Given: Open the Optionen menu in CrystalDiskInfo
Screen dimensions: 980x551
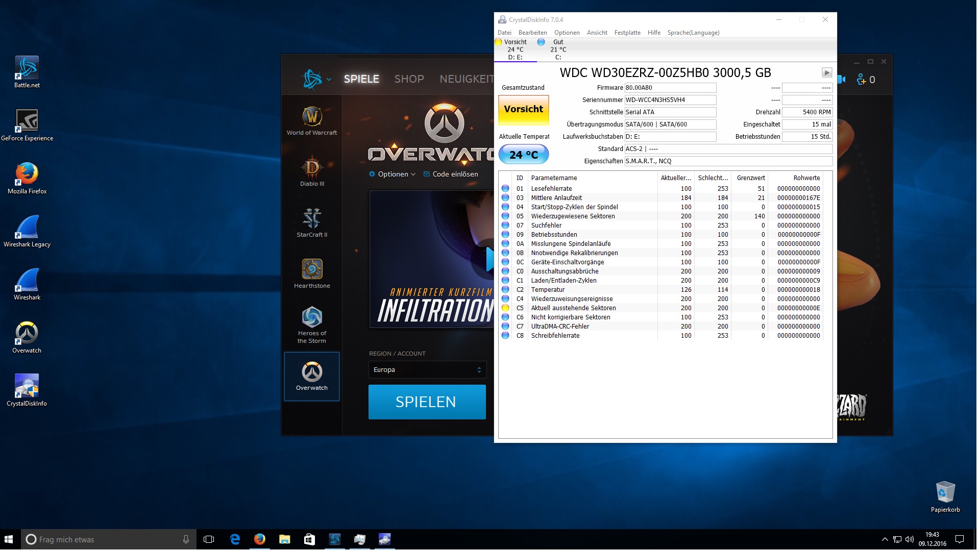Looking at the screenshot, I should (x=567, y=33).
